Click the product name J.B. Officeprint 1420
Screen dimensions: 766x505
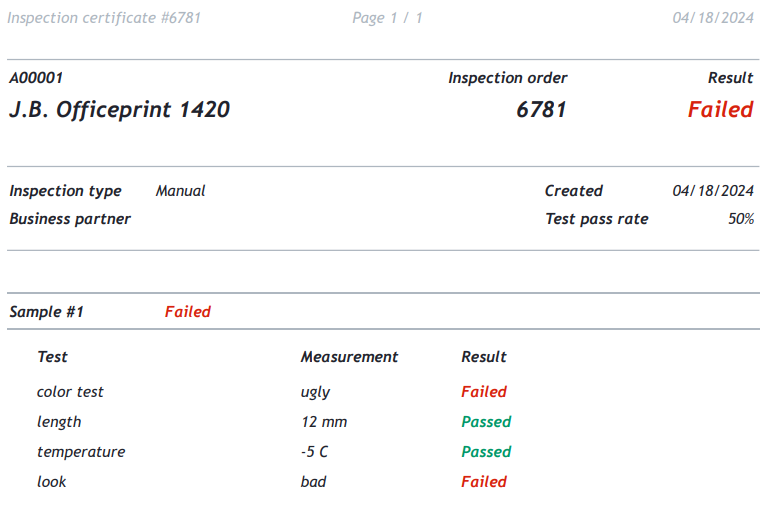click(x=120, y=109)
